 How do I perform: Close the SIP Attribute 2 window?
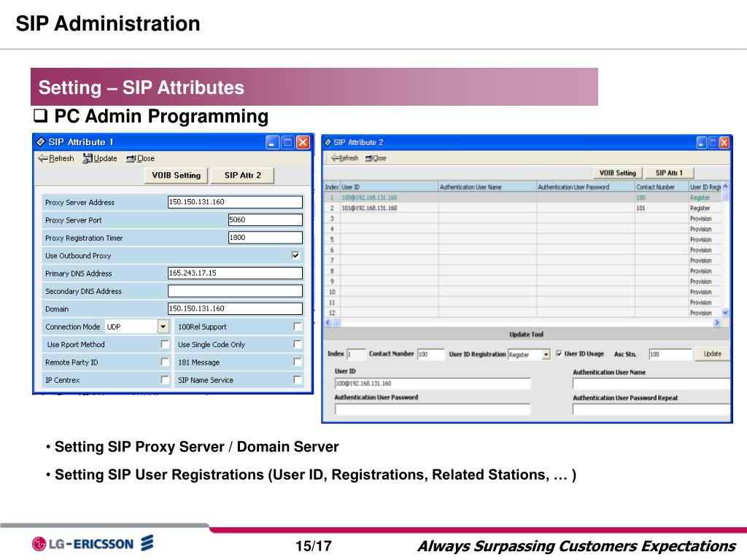(x=724, y=142)
